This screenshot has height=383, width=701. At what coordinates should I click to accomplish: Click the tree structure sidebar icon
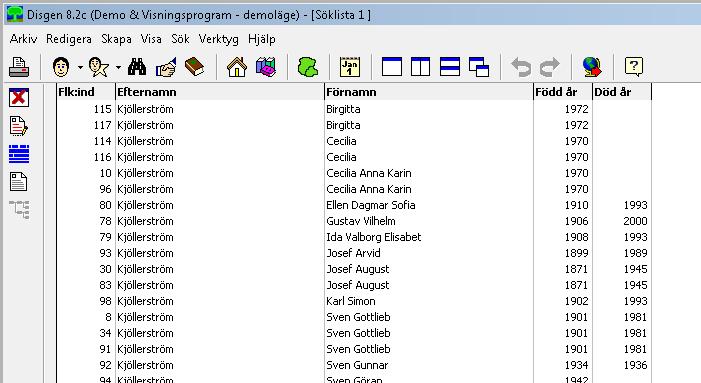pyautogui.click(x=19, y=210)
